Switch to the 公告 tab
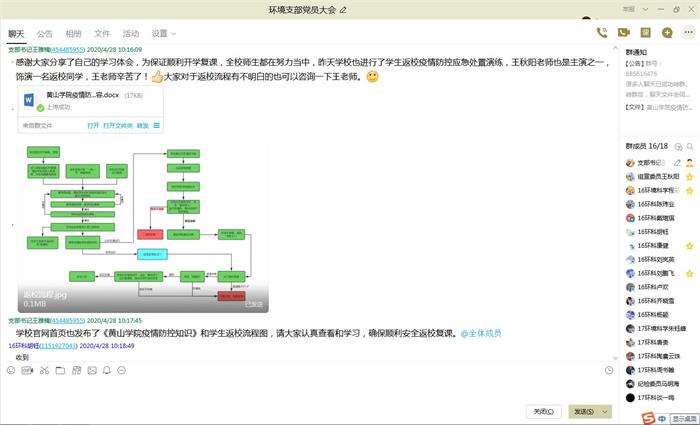The image size is (700, 425). point(45,33)
